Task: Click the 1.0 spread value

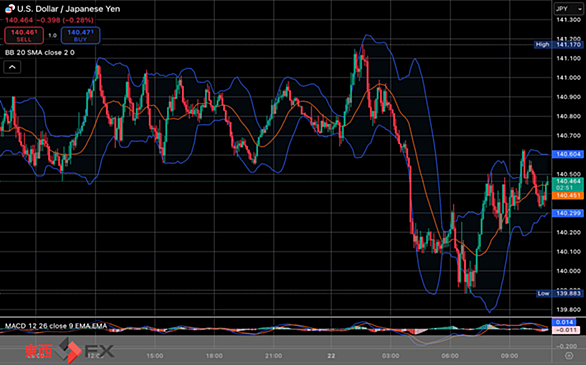Action: pyautogui.click(x=52, y=35)
